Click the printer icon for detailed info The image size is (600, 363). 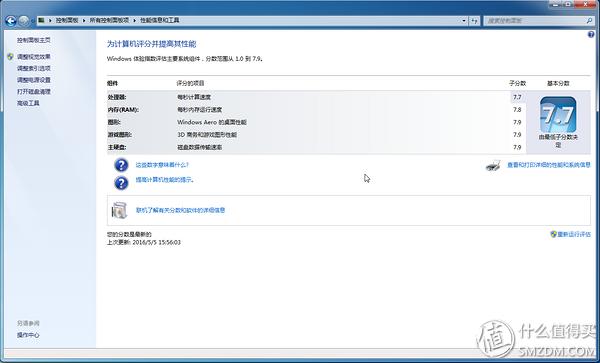493,166
